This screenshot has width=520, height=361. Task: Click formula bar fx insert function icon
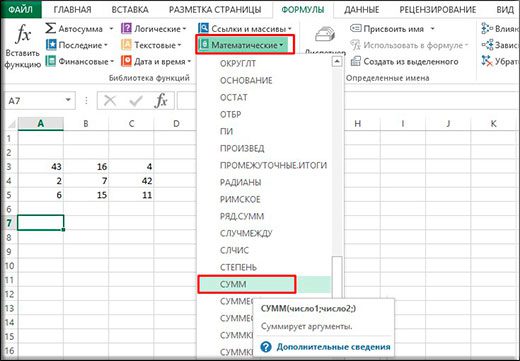[161, 100]
